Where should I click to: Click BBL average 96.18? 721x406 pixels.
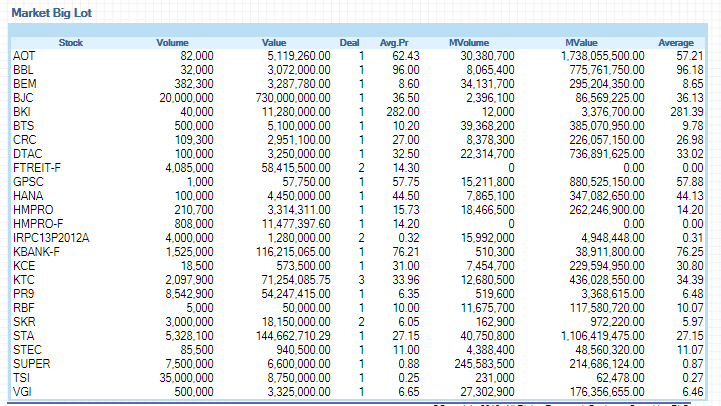pos(690,70)
